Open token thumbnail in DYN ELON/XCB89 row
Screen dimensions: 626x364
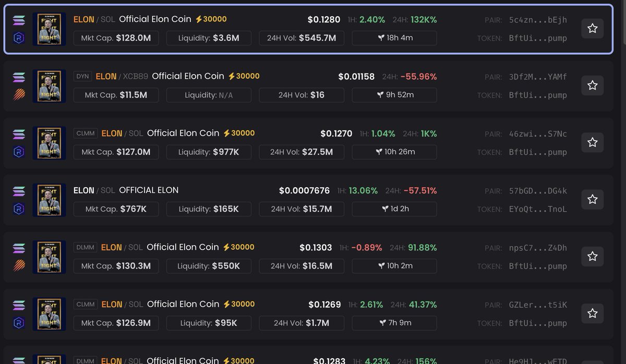point(49,86)
